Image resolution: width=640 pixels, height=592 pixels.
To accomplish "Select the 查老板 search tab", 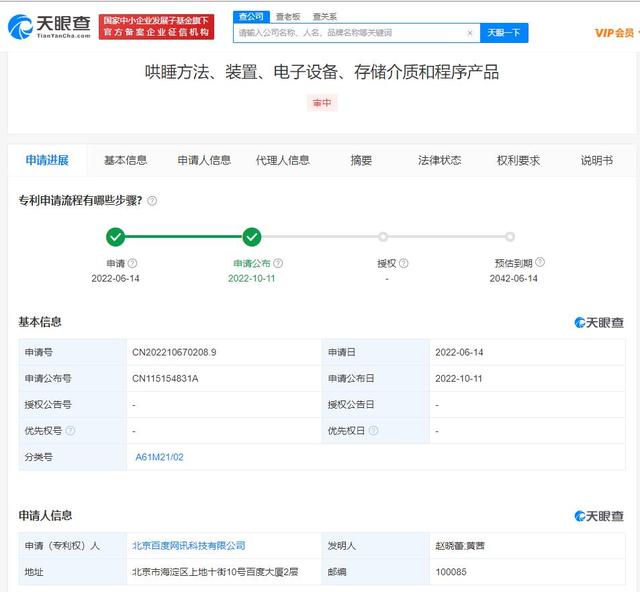I will click(287, 17).
